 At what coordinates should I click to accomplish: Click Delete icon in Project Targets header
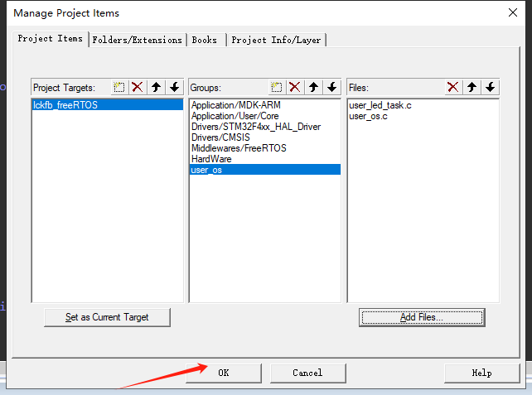pyautogui.click(x=138, y=87)
